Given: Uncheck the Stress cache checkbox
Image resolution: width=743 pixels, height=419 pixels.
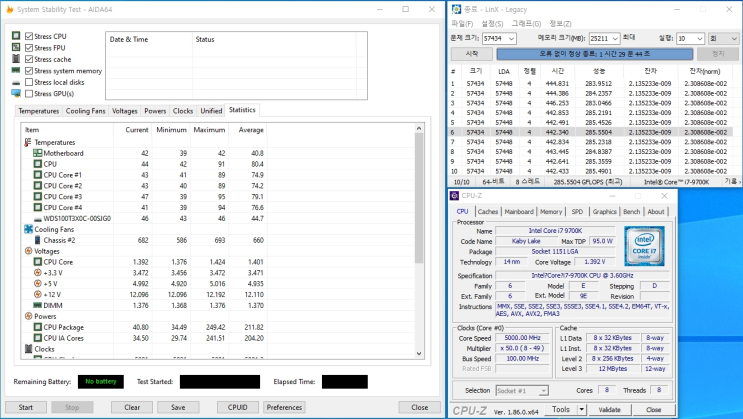Looking at the screenshot, I should click(x=29, y=59).
